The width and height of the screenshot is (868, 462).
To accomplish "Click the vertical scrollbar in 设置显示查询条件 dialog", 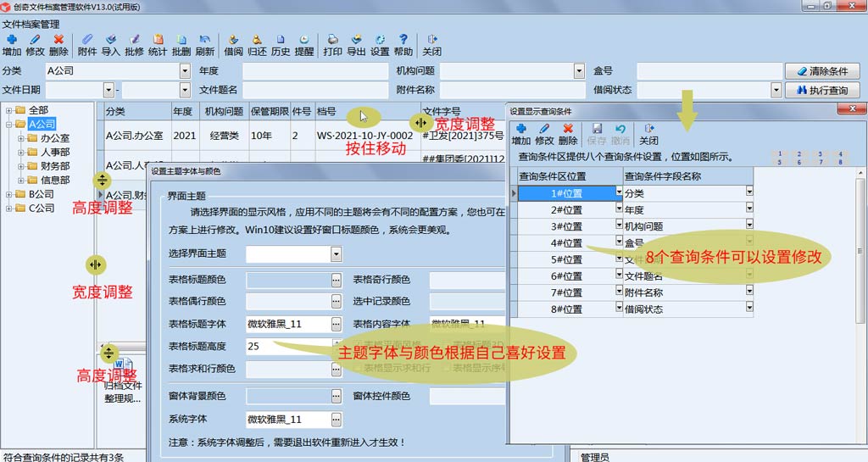I will (860, 249).
